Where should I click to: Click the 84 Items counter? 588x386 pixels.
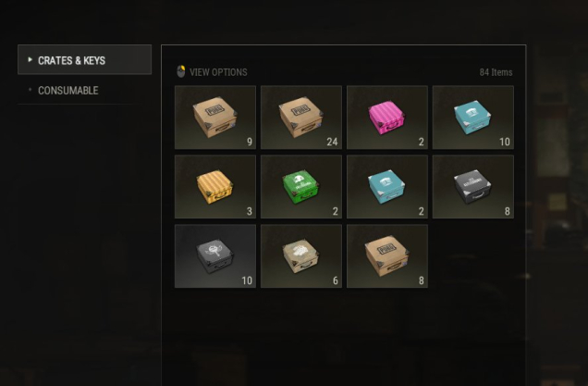coord(496,72)
